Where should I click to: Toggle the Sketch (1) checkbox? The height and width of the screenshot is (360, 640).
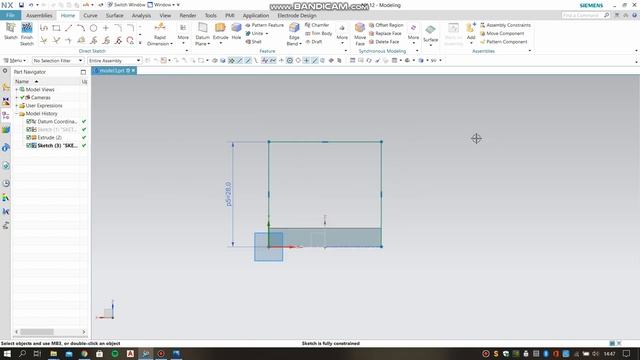(x=29, y=129)
